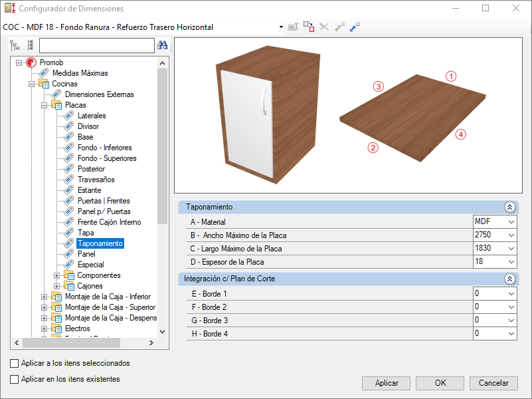This screenshot has width=532, height=399.
Task: Click the delete configuration X icon
Action: [324, 27]
